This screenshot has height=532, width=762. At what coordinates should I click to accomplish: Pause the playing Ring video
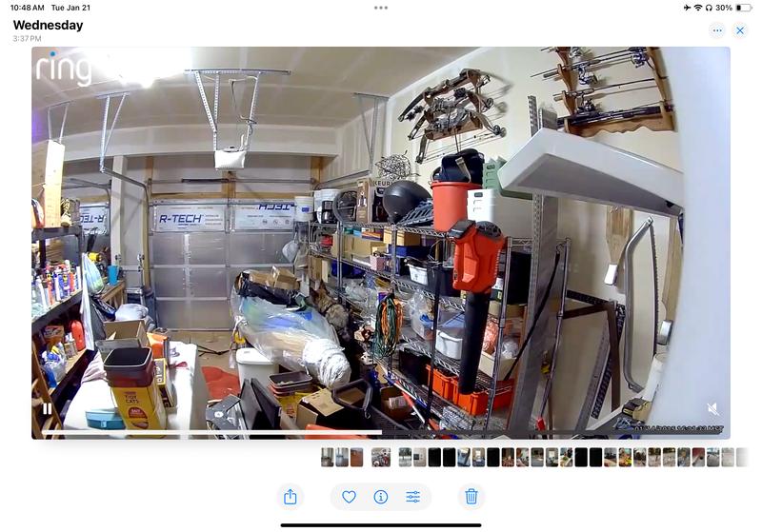47,408
